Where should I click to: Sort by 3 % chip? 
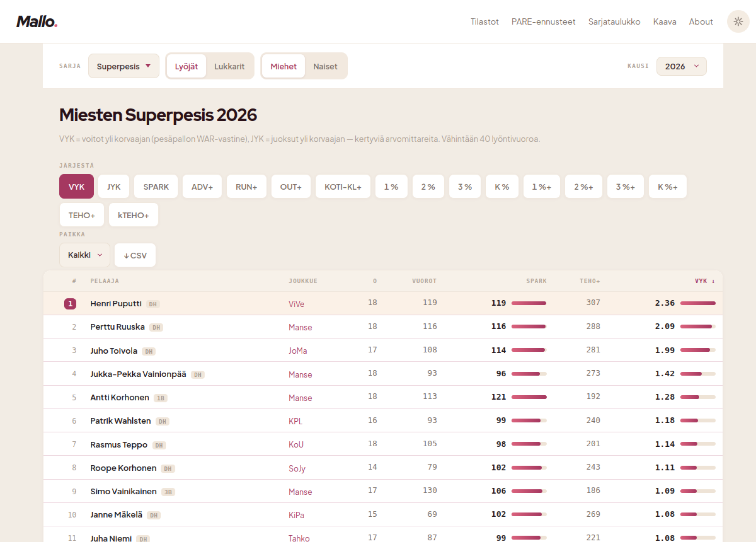click(465, 186)
